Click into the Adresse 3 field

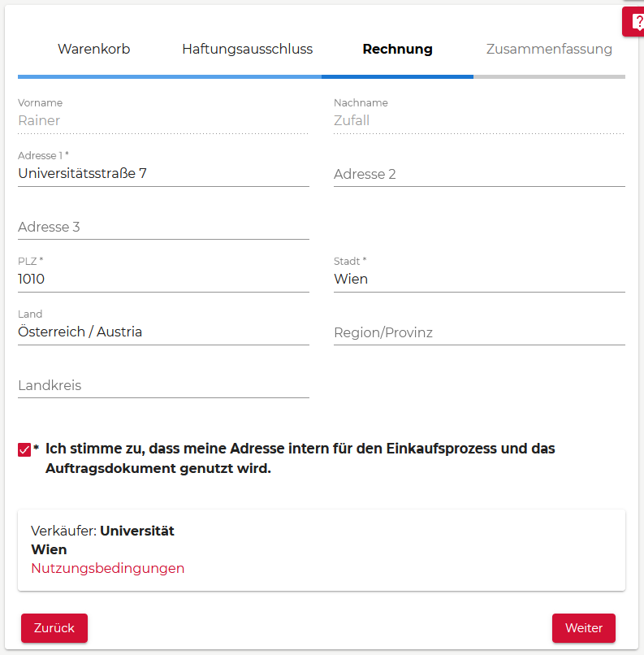tap(163, 227)
